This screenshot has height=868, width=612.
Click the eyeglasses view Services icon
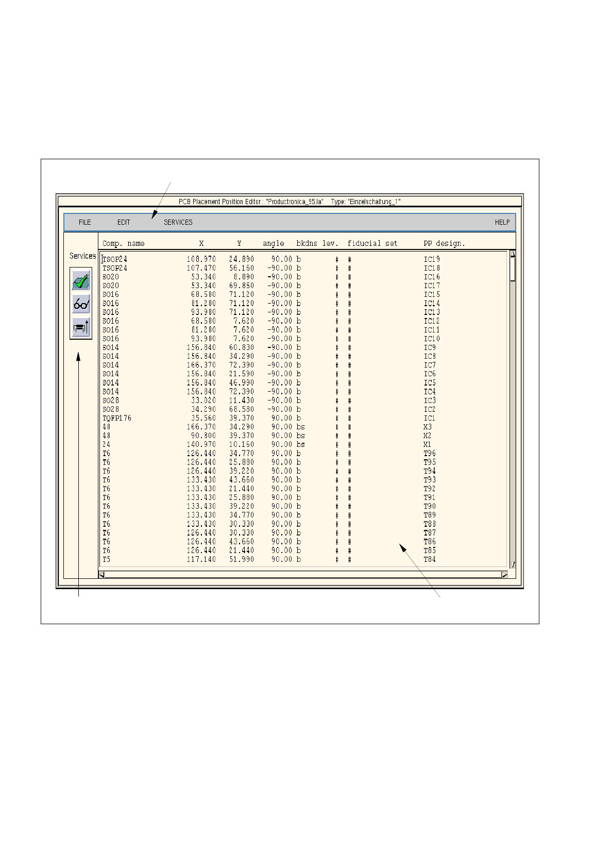(81, 304)
